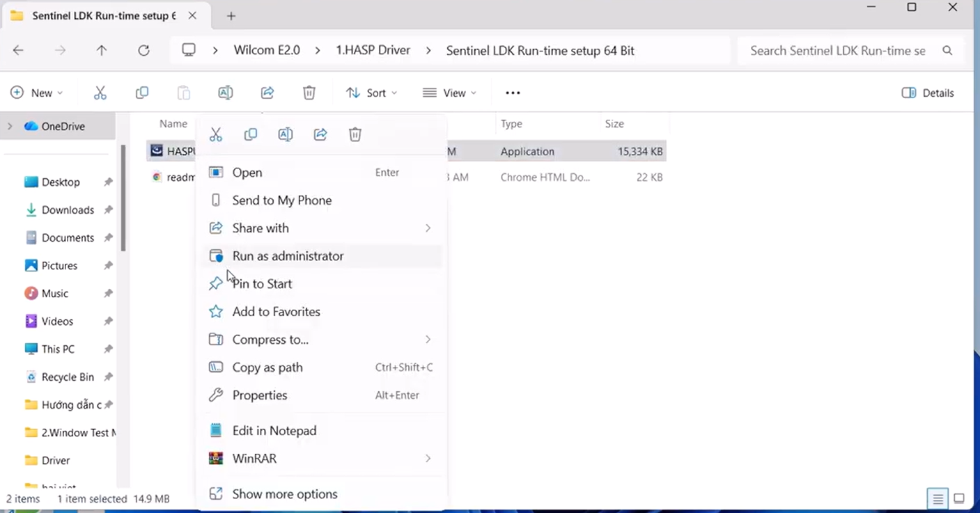980x513 pixels.
Task: Choose Show more options entry
Action: click(284, 494)
